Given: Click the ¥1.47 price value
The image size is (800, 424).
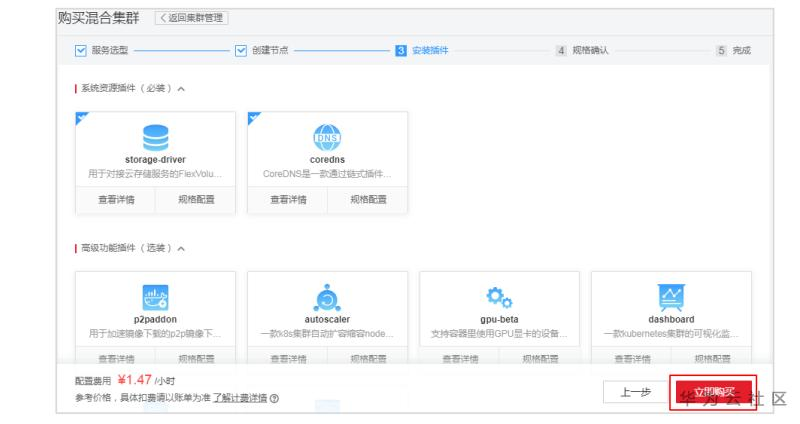Looking at the screenshot, I should click(134, 380).
